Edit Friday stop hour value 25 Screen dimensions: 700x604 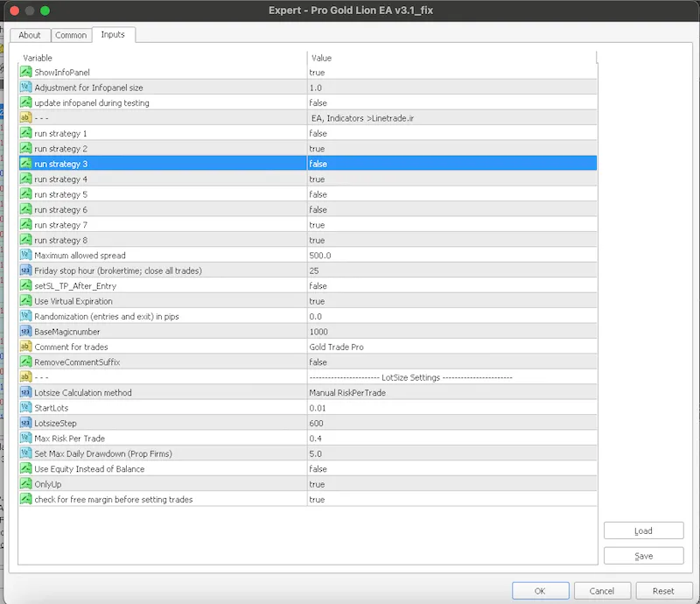pyautogui.click(x=451, y=270)
